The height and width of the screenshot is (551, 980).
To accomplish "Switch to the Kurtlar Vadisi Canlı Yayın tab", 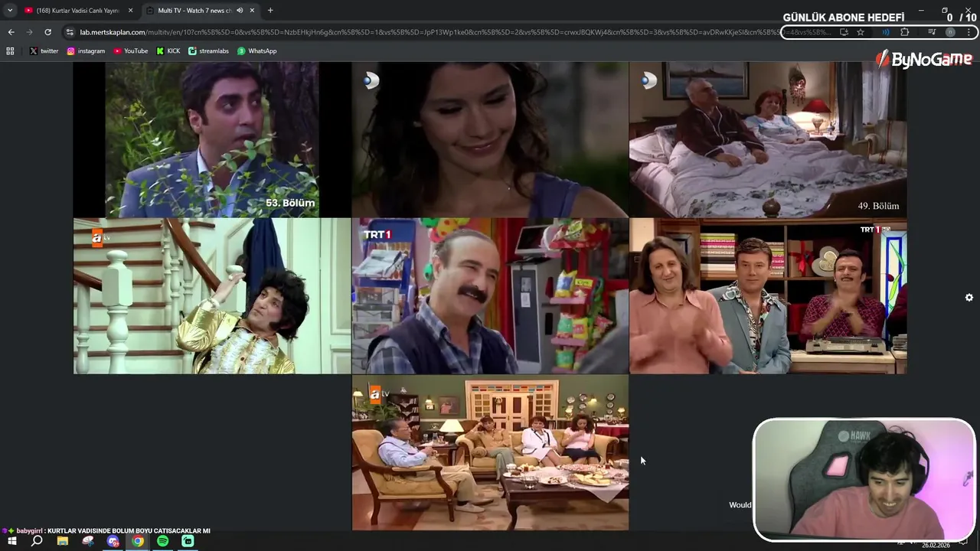I will tap(78, 11).
